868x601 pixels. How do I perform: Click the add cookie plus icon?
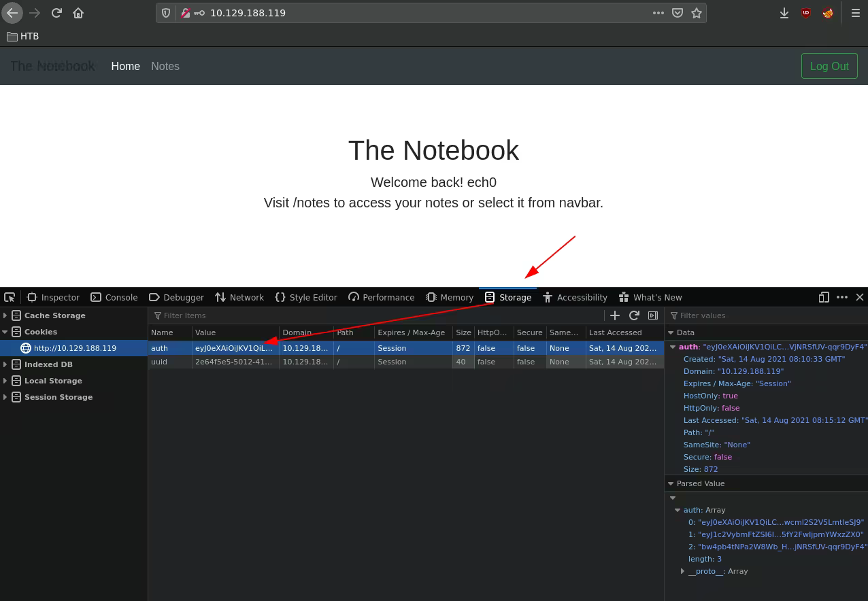(x=615, y=315)
